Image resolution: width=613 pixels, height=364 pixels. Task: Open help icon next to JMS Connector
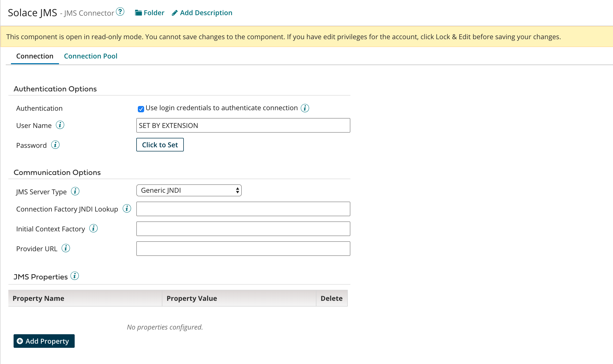[x=120, y=12]
